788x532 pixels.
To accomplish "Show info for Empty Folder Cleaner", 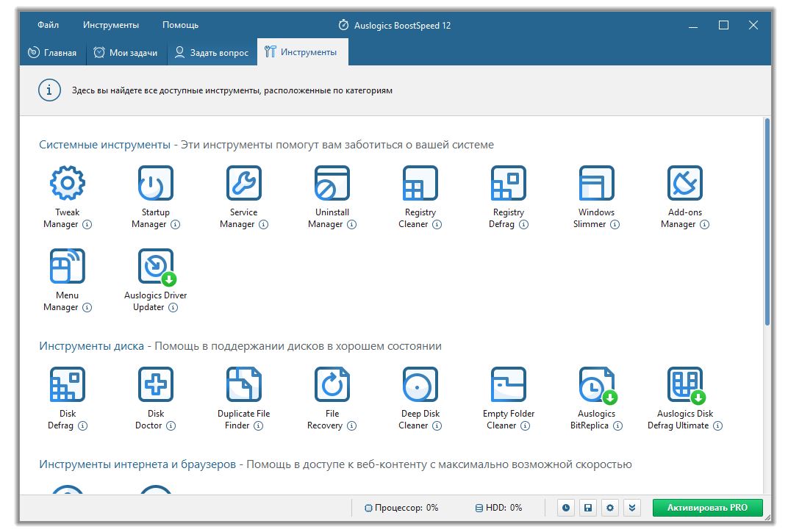I will point(525,426).
